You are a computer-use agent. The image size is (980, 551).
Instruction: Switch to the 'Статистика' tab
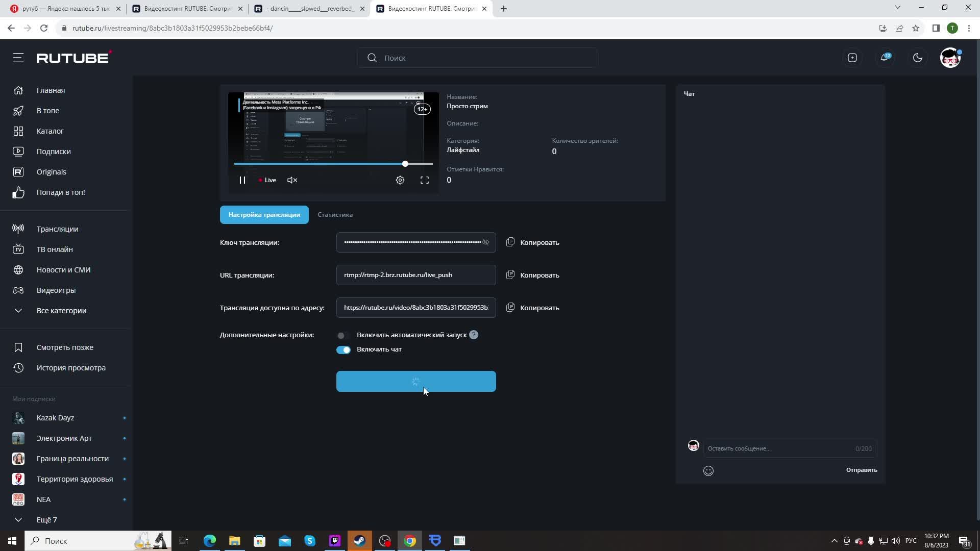(335, 215)
